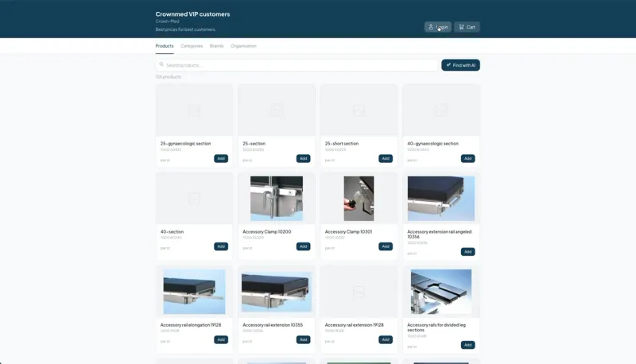Click the Find with AI button
Image resolution: width=636 pixels, height=364 pixels.
click(460, 65)
